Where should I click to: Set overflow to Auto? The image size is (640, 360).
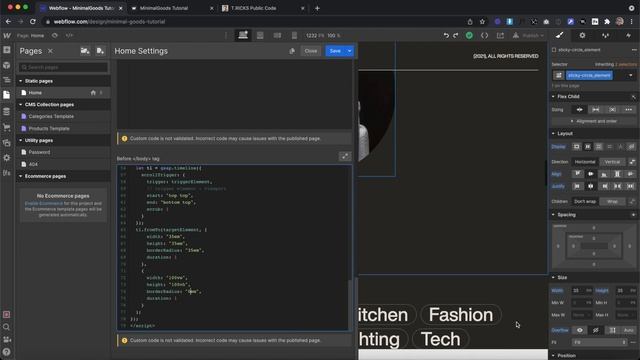[x=629, y=330]
